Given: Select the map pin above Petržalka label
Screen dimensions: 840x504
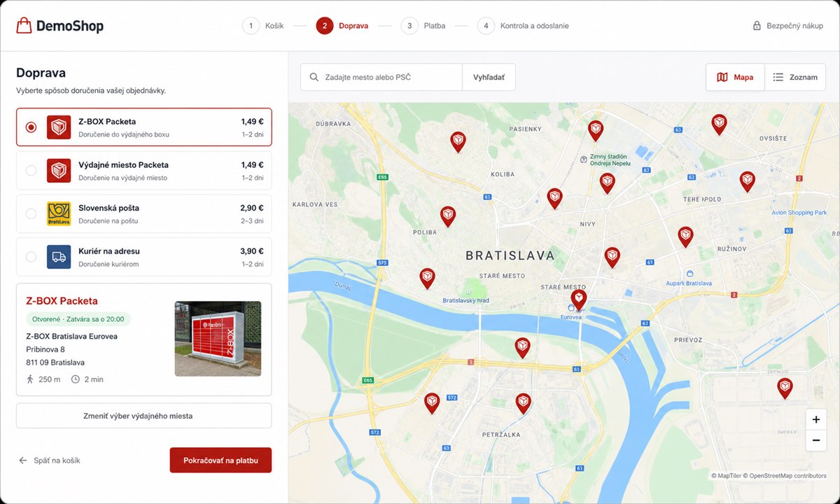Looking at the screenshot, I should tap(524, 402).
